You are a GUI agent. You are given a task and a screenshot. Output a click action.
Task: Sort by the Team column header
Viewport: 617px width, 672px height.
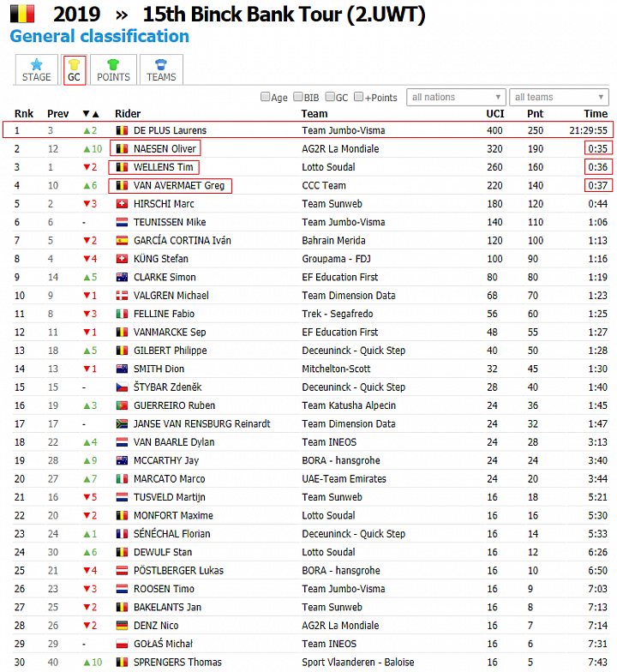coord(314,113)
